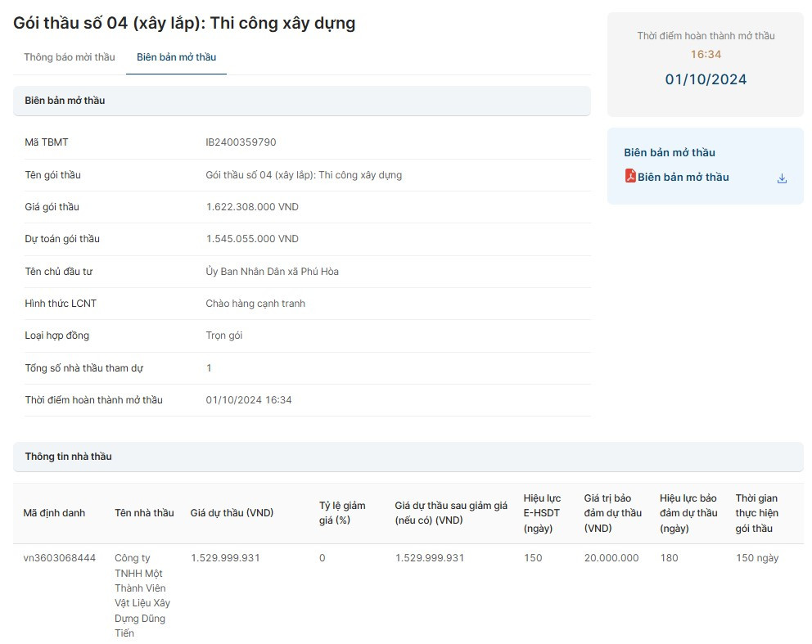Click the Giá dự thầu sau giảm giá header
The height and width of the screenshot is (644, 812).
451,513
